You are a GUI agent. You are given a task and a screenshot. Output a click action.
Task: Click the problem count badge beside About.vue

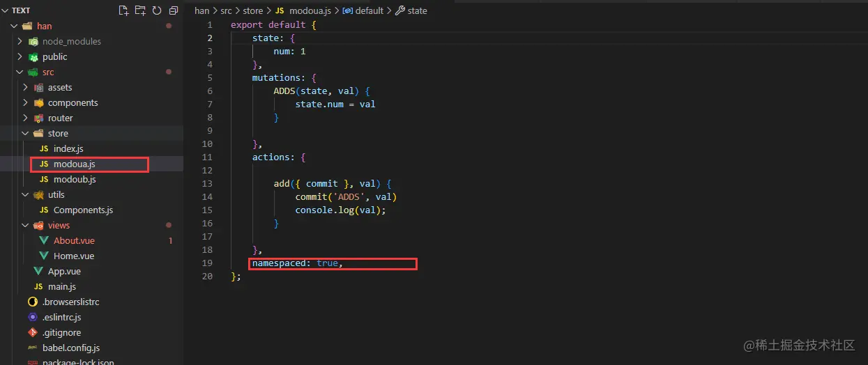click(171, 240)
